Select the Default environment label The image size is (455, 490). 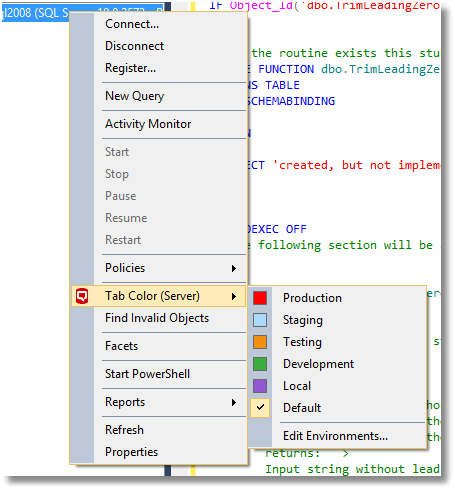click(302, 408)
